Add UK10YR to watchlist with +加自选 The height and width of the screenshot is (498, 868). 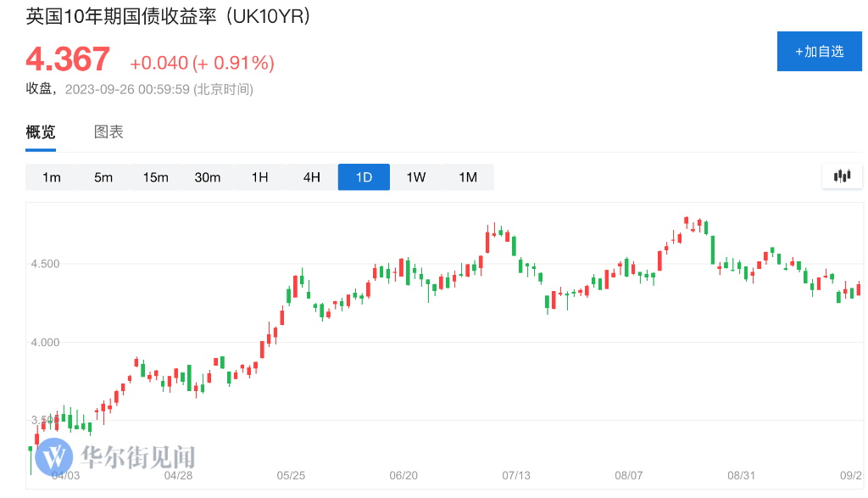click(x=820, y=52)
